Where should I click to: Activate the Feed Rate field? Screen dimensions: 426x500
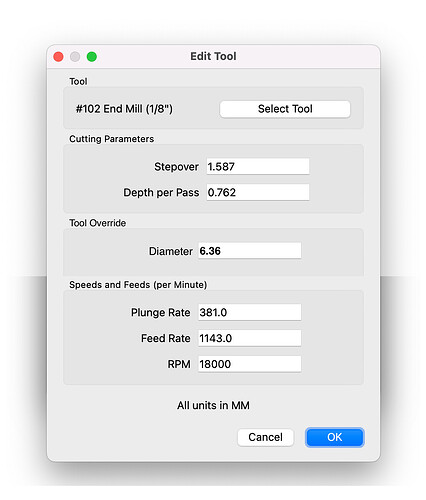coord(250,338)
